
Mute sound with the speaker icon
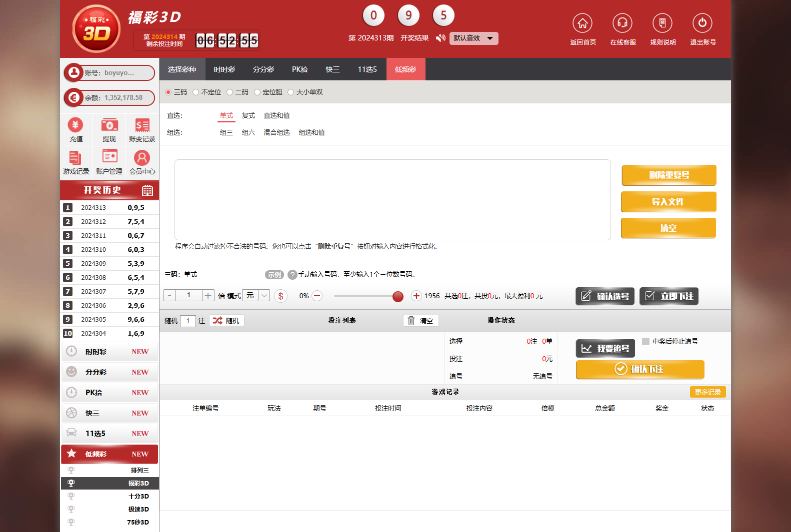440,38
